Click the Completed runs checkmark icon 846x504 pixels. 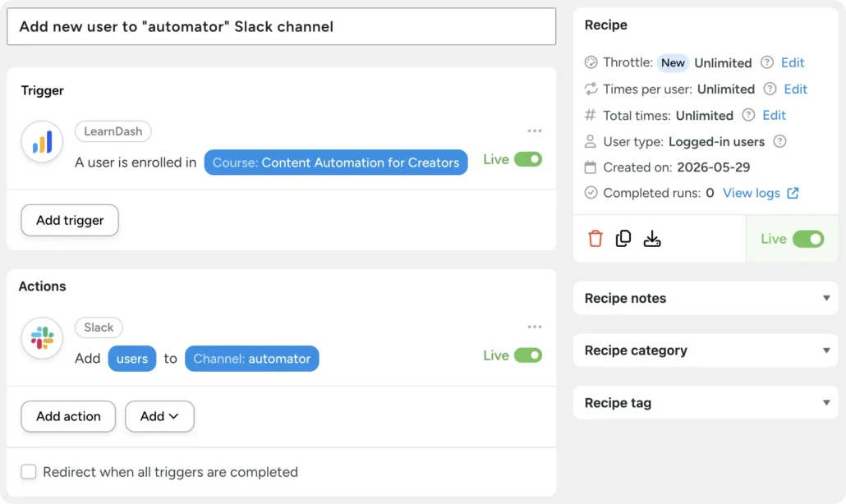tap(591, 192)
